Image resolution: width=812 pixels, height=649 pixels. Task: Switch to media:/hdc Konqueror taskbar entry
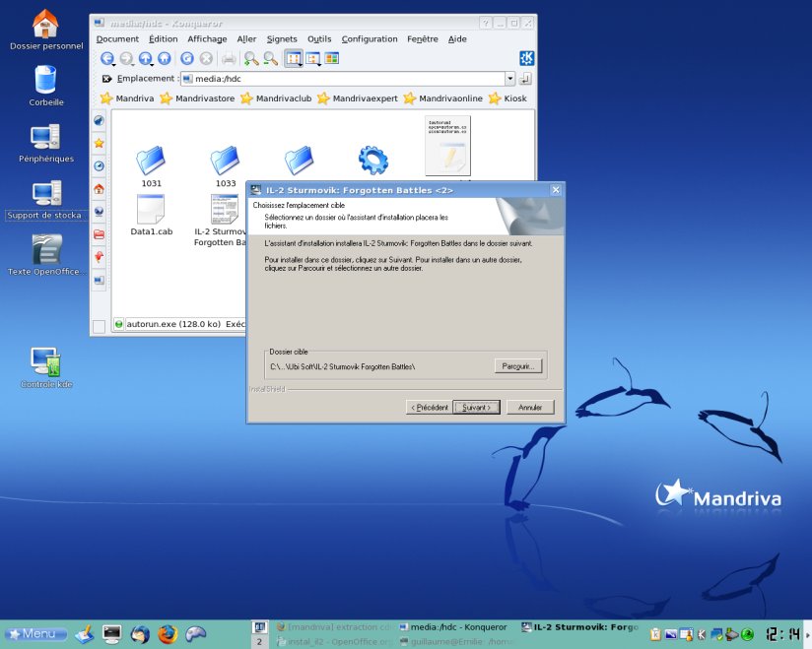(x=453, y=627)
